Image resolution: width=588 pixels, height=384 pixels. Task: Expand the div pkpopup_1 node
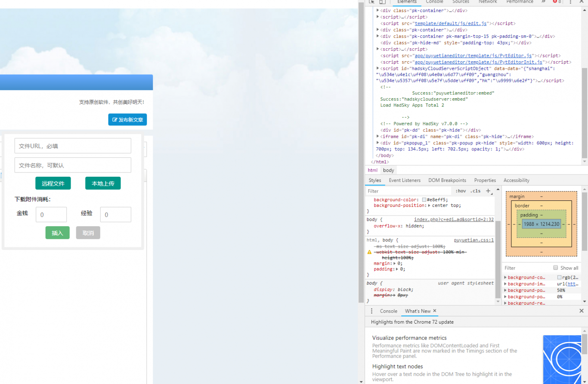pos(378,143)
